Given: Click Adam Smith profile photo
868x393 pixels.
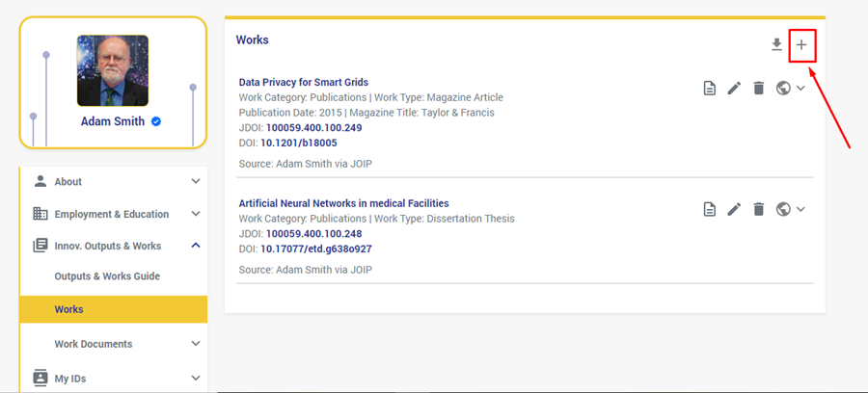Looking at the screenshot, I should [113, 70].
